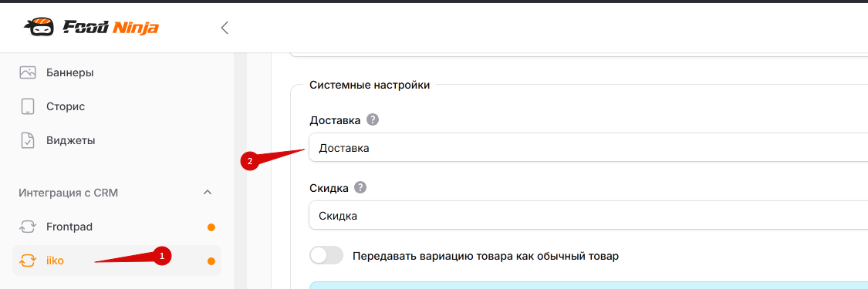Click the Сторис phone icon
Image resolution: width=868 pixels, height=289 pixels.
(x=28, y=106)
